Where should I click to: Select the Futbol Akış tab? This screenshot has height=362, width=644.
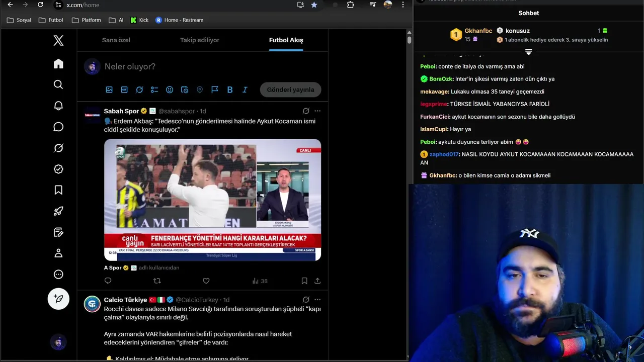[x=286, y=40]
